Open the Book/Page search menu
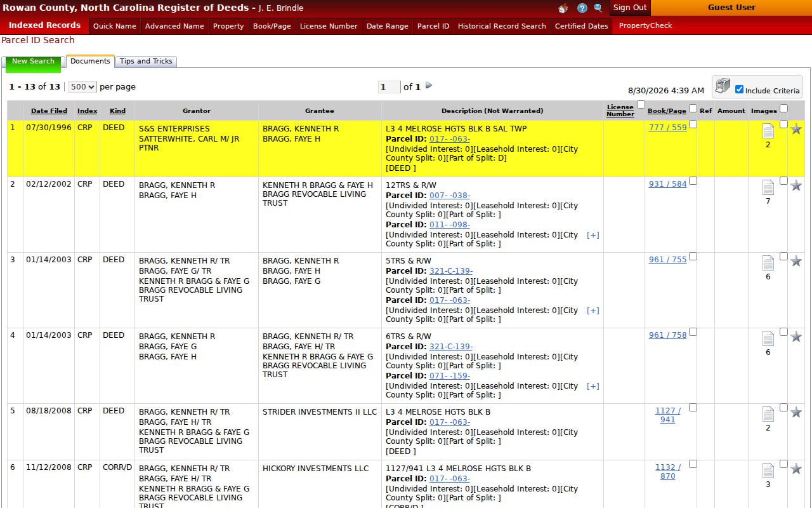The height and width of the screenshot is (508, 812). (272, 26)
